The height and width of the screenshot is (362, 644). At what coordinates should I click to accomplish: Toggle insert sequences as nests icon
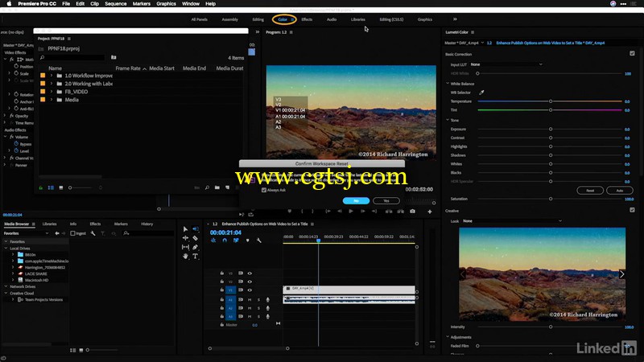point(213,241)
